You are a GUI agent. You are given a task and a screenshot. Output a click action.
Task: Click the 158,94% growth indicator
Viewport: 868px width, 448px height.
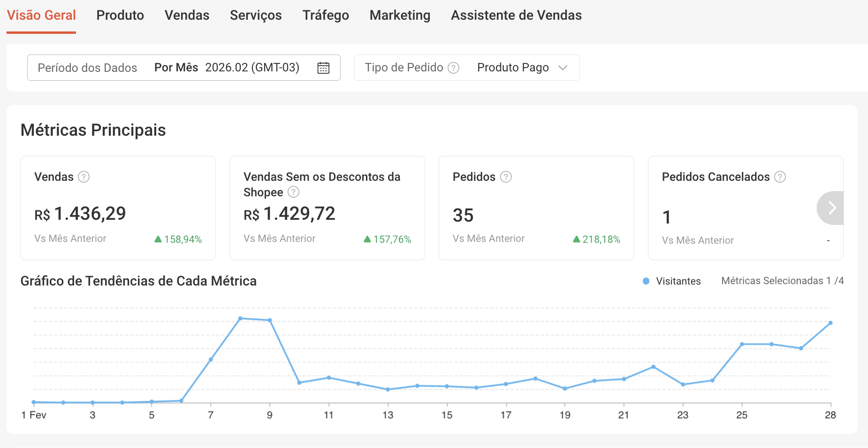[178, 239]
